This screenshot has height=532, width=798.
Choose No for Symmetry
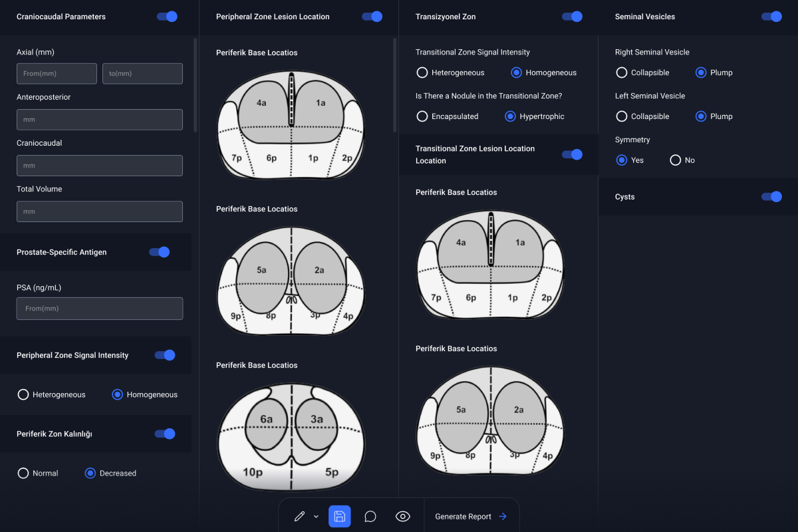coord(676,160)
